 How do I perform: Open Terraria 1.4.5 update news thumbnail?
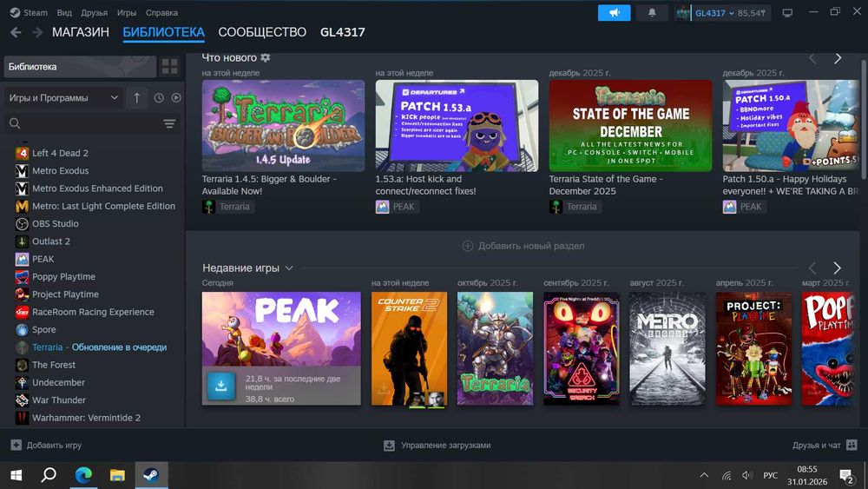pyautogui.click(x=284, y=126)
